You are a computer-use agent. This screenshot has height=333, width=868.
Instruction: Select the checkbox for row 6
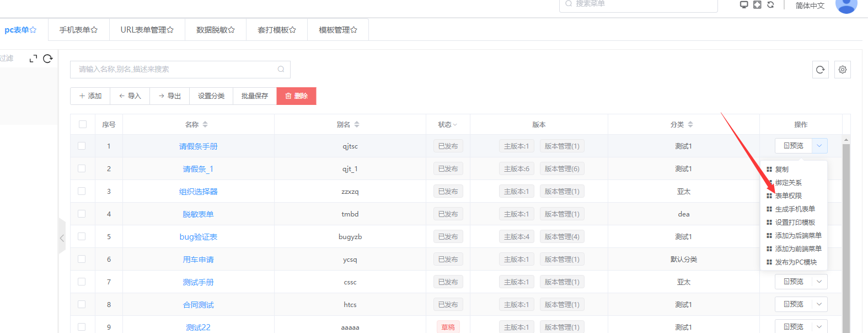click(82, 259)
